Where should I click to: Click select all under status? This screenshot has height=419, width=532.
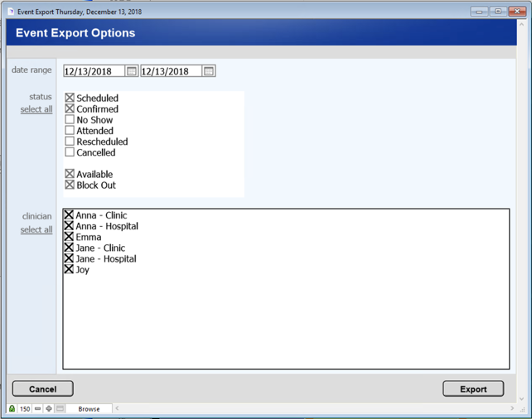click(36, 109)
